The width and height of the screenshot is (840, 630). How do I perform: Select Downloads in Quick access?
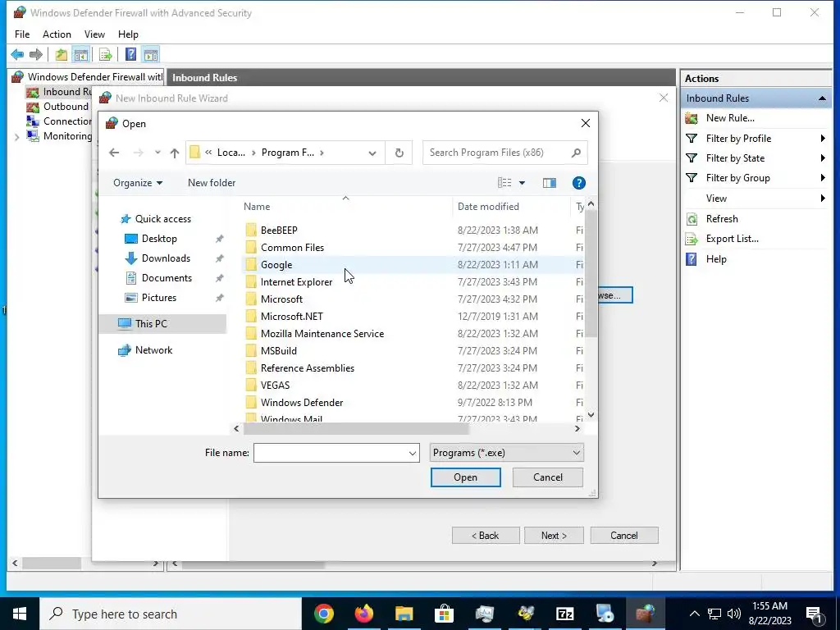(x=165, y=258)
